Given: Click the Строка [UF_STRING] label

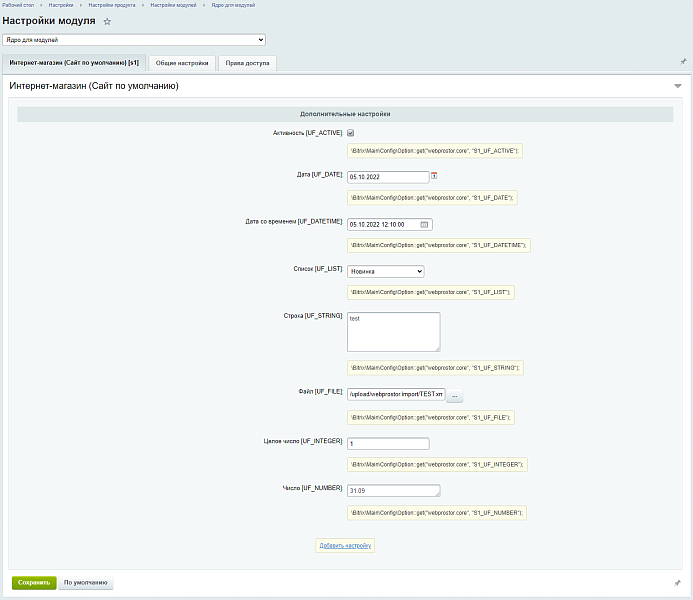Looking at the screenshot, I should coord(313,316).
